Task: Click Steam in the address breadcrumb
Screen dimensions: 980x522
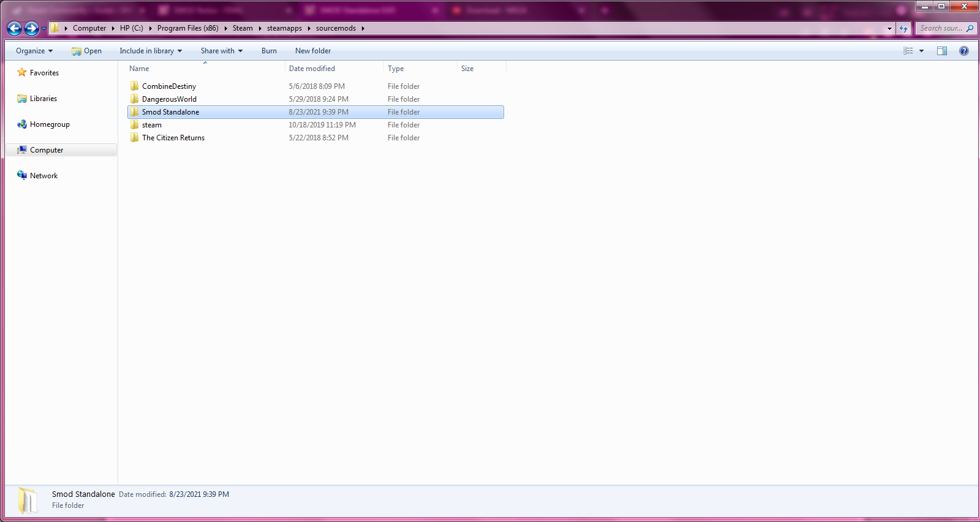Action: [x=243, y=28]
